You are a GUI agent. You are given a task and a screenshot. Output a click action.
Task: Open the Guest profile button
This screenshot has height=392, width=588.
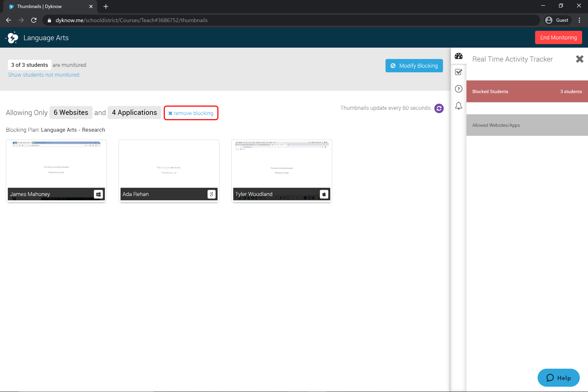(558, 20)
